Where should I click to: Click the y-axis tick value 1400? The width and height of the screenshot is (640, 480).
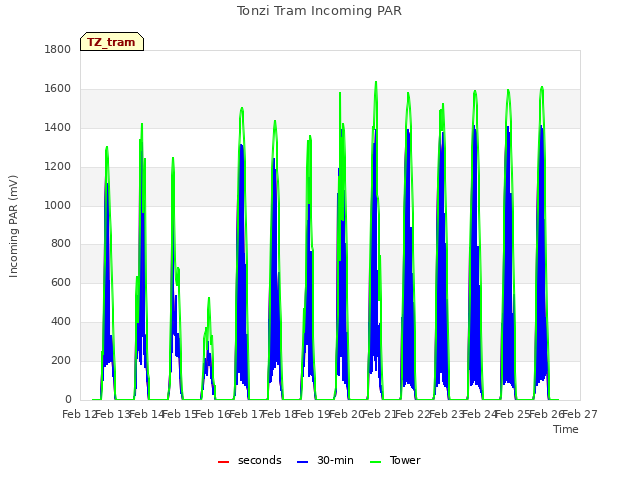tap(58, 128)
